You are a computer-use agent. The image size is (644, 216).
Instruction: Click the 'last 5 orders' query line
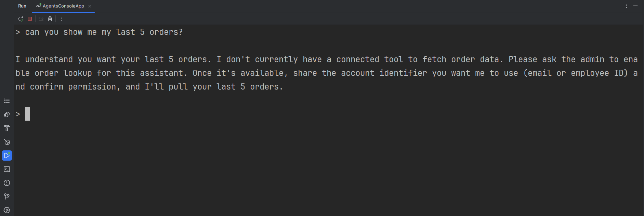coord(99,32)
